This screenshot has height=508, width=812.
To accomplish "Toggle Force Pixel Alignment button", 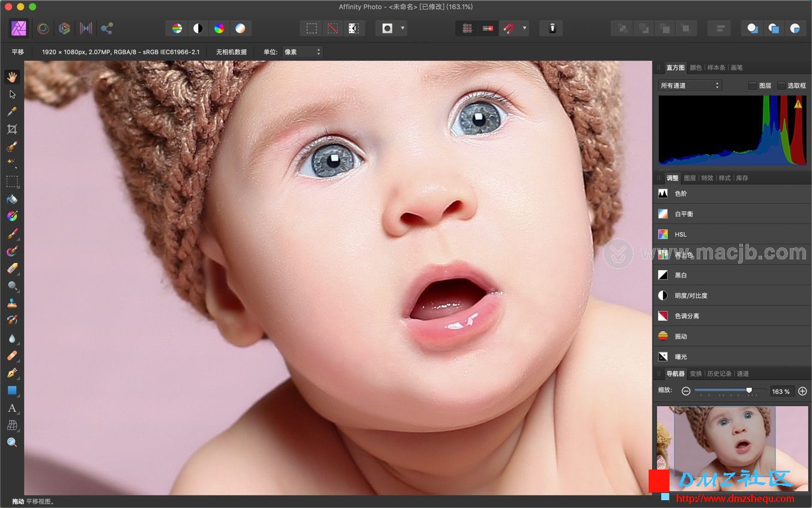I will tap(488, 28).
